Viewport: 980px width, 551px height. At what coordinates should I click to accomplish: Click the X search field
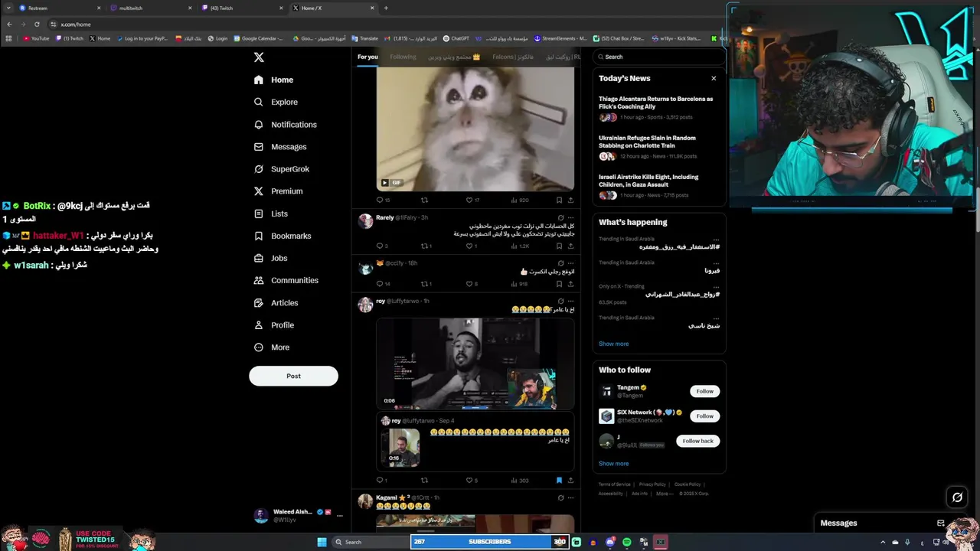coord(658,57)
